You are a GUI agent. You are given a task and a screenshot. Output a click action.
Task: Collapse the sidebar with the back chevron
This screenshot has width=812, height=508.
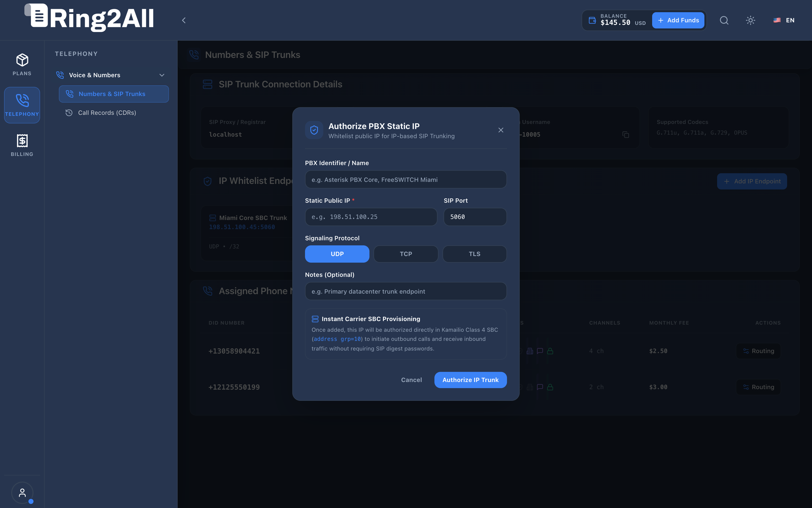pos(183,20)
